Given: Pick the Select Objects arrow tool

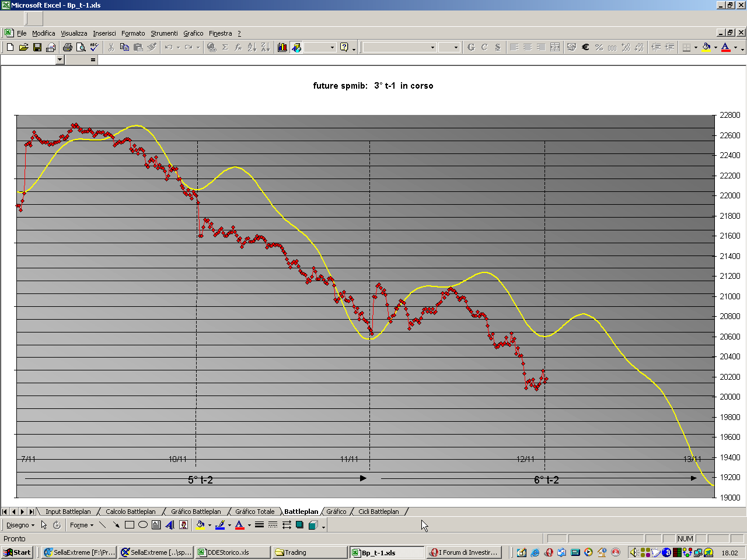Looking at the screenshot, I should point(44,525).
